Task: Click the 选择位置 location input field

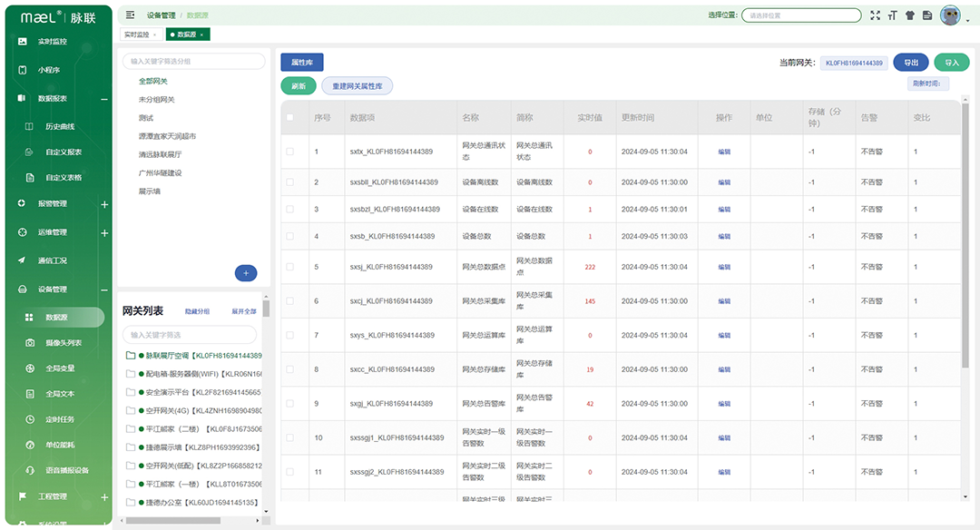Action: click(x=801, y=15)
